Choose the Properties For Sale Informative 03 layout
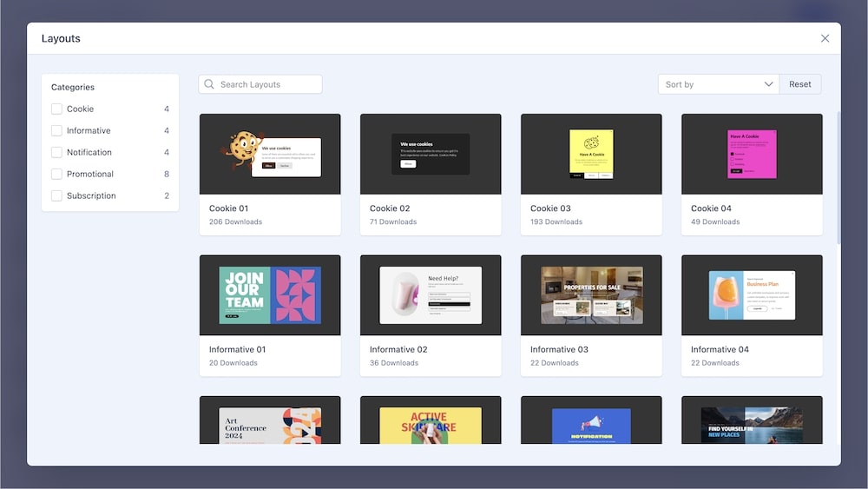This screenshot has width=868, height=489. [591, 295]
